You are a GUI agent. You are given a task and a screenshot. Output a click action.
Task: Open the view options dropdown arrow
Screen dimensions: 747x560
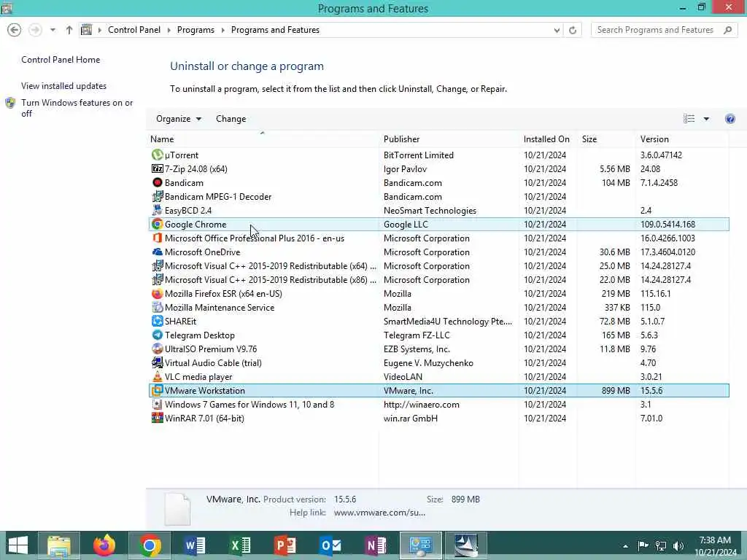click(x=706, y=119)
